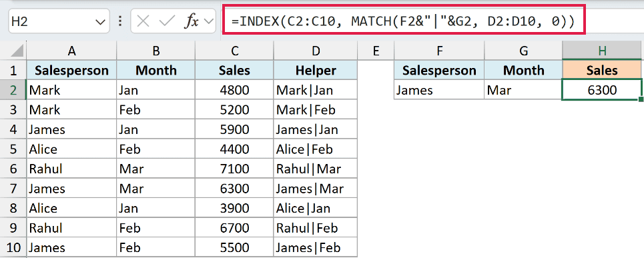This screenshot has width=644, height=258.
Task: Click the Salesperson header cell in column A
Action: (x=71, y=70)
